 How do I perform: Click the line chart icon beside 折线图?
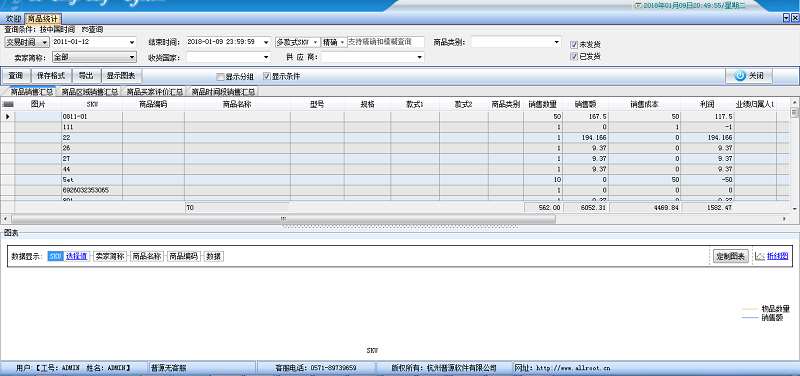760,256
